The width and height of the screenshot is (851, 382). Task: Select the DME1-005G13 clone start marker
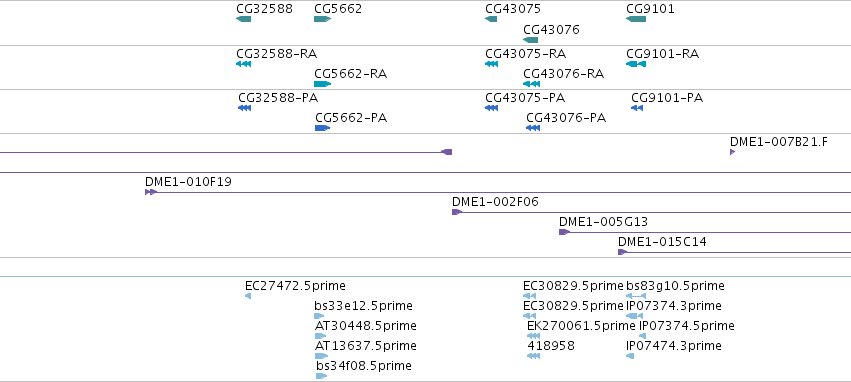564,232
